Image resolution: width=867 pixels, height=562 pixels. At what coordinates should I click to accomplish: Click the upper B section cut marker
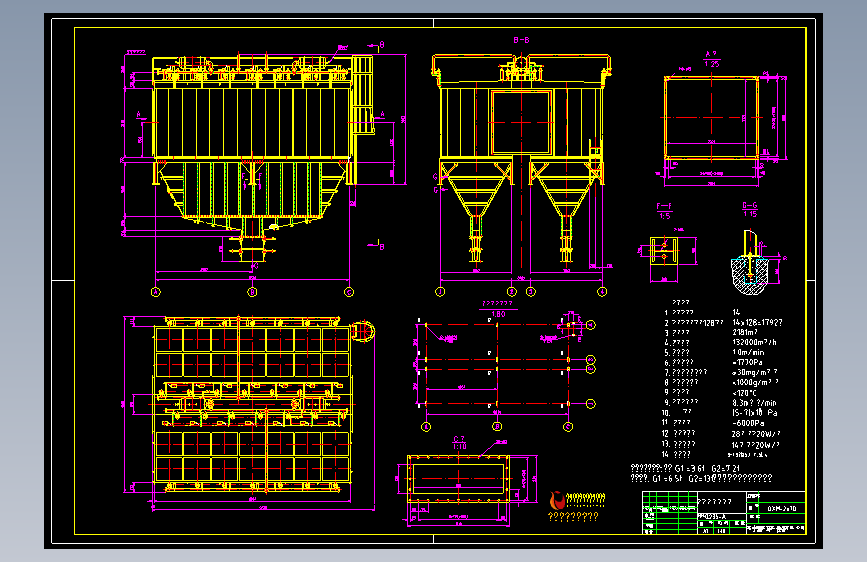click(377, 45)
